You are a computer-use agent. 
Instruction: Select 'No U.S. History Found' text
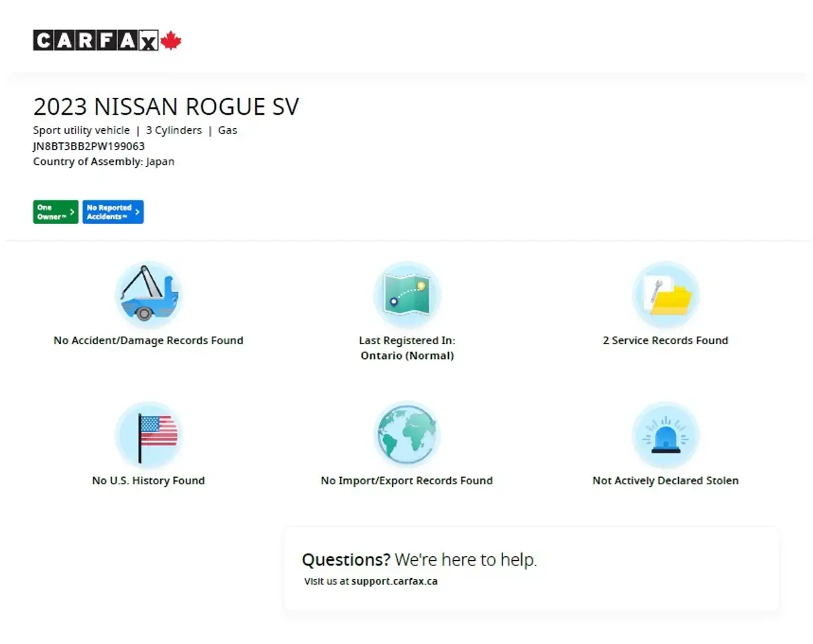click(148, 481)
